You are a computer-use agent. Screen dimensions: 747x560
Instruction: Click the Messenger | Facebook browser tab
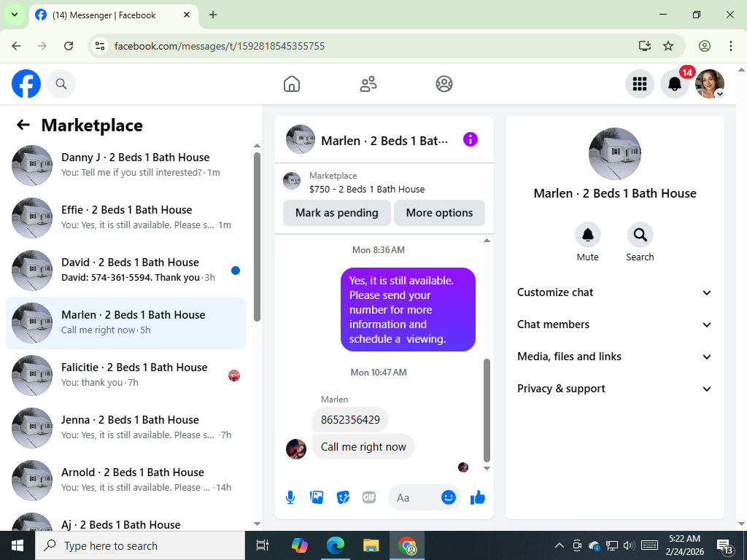(x=113, y=15)
